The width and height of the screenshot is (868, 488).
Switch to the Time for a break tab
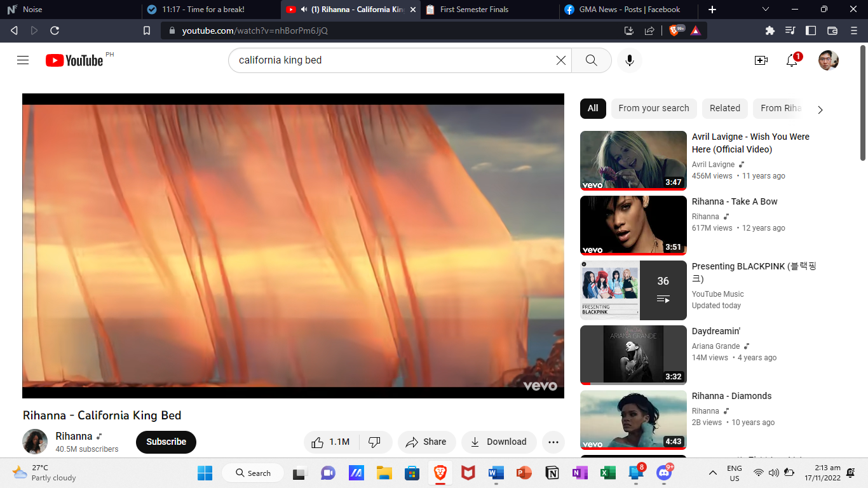pos(210,10)
